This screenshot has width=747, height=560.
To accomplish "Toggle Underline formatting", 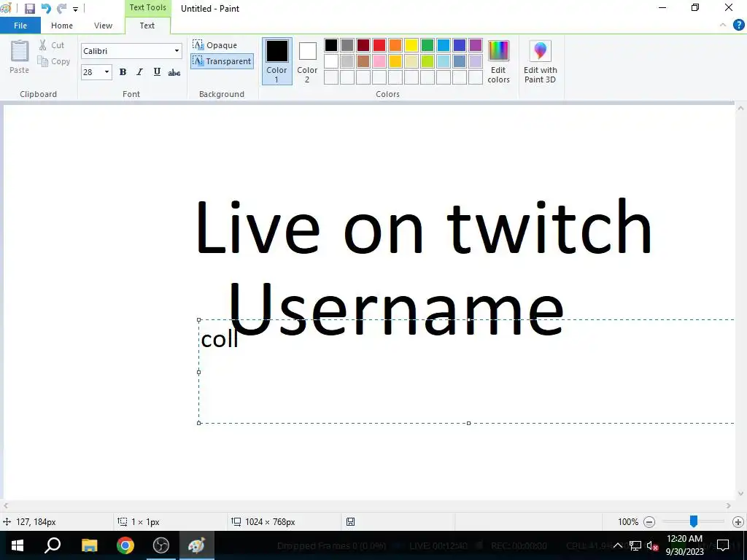I will click(157, 72).
